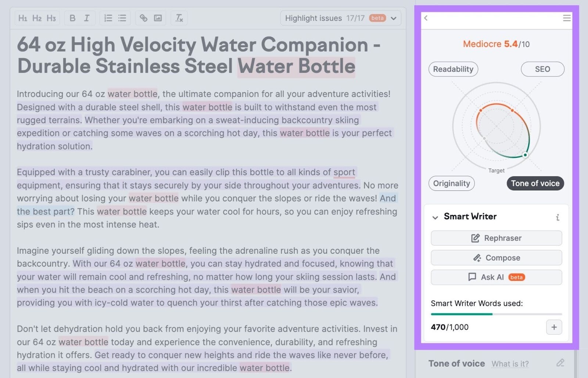588x378 pixels.
Task: Toggle the Originality score view
Action: click(451, 183)
